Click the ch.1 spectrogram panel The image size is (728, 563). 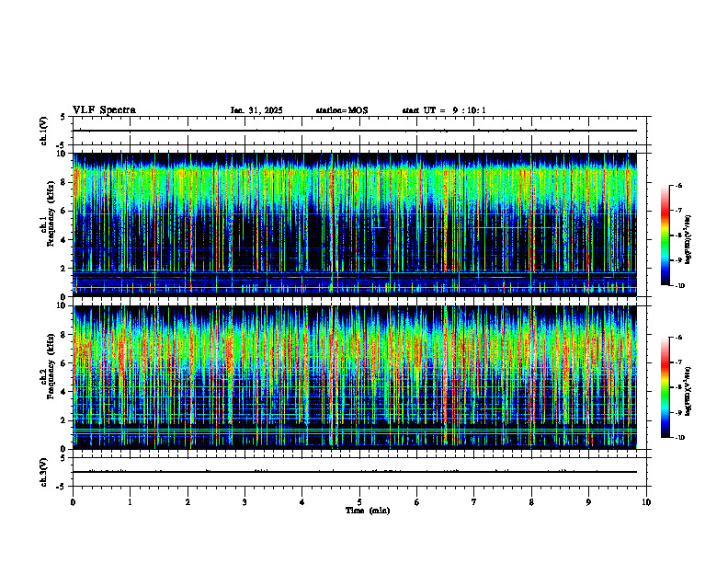tap(355, 224)
